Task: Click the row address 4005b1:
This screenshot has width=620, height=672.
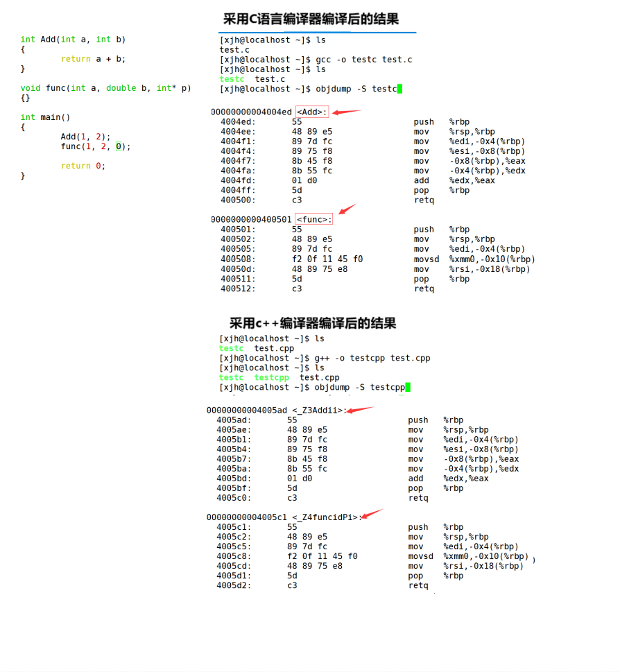Action: tap(234, 440)
